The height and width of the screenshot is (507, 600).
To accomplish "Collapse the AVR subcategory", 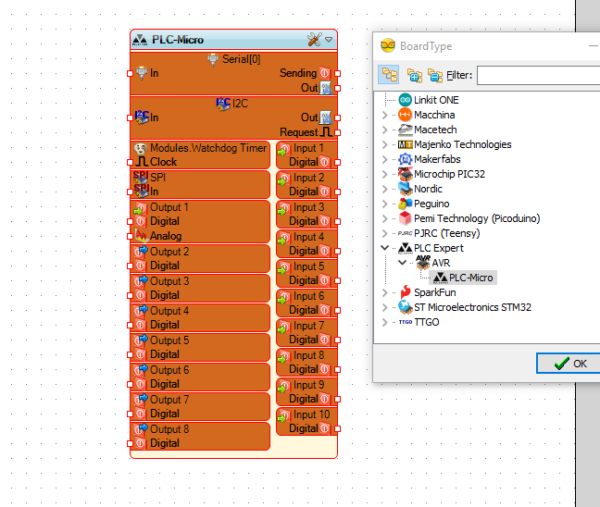I will [x=402, y=262].
